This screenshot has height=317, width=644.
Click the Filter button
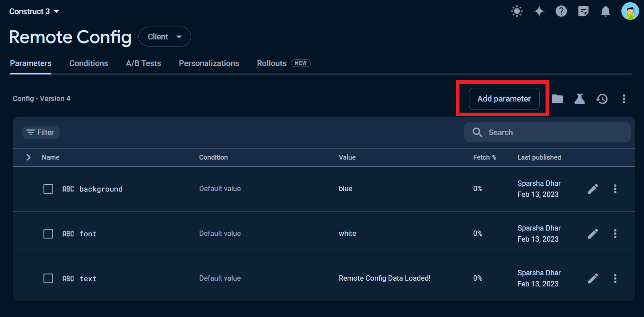click(41, 133)
